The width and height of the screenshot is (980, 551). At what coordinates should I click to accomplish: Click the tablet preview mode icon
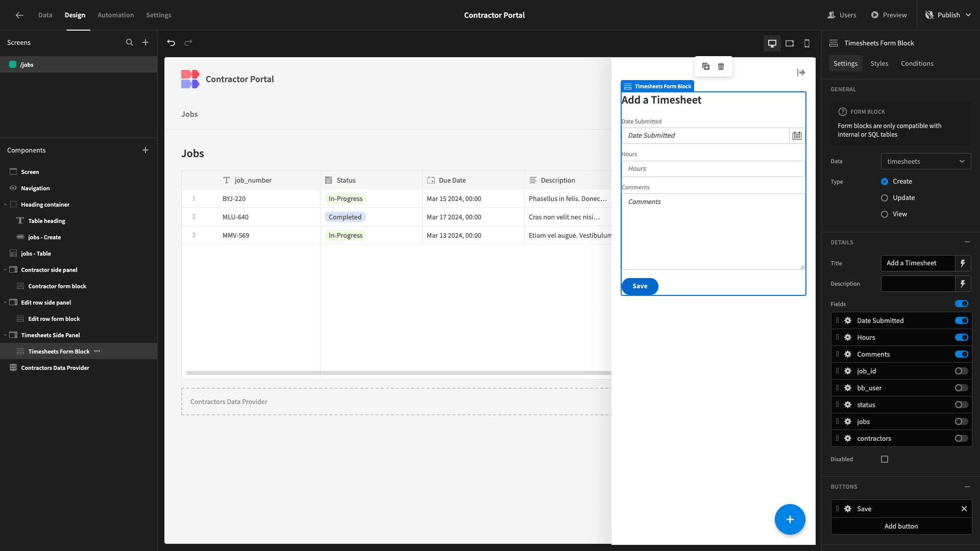[x=790, y=42]
